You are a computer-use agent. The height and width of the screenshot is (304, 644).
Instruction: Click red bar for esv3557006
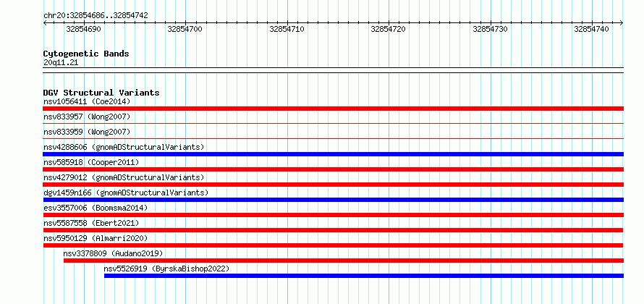tap(333, 215)
